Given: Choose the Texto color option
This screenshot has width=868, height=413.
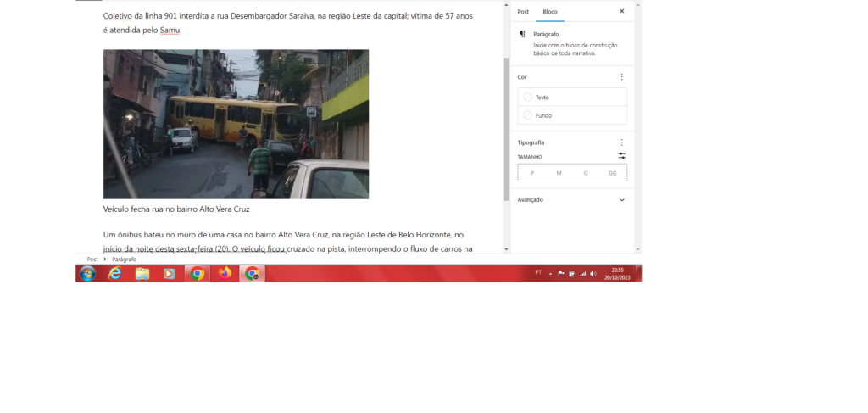Looking at the screenshot, I should 572,97.
